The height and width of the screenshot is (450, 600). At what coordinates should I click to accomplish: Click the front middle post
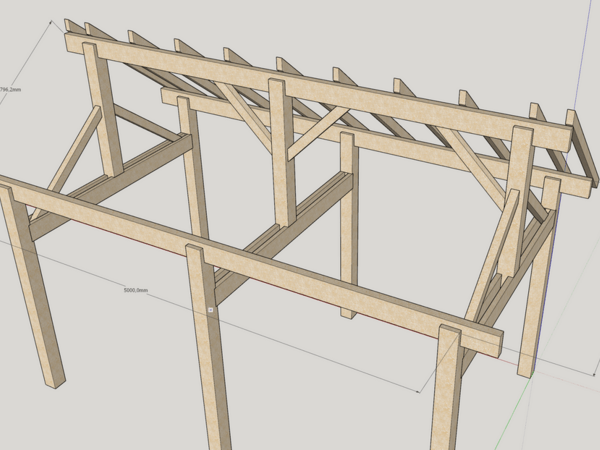pyautogui.click(x=213, y=380)
